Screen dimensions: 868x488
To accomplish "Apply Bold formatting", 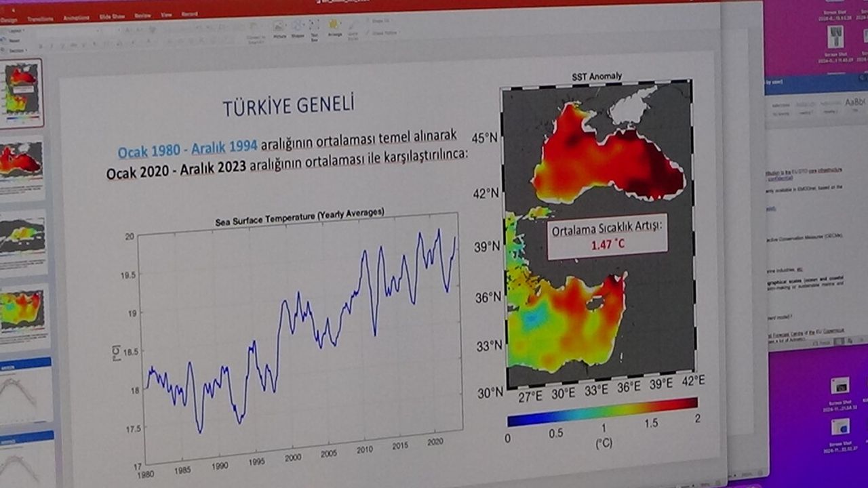I will tap(41, 46).
